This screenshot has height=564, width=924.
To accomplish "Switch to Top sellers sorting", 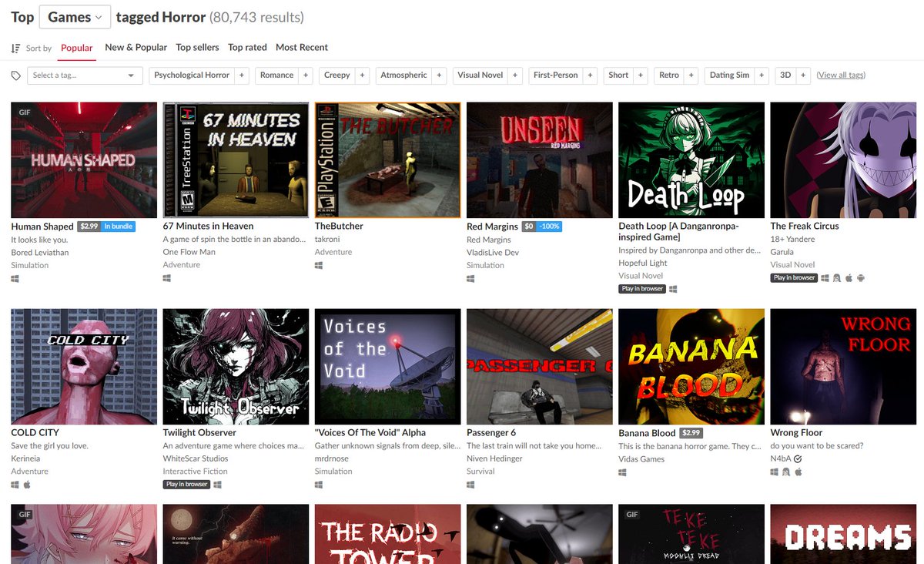I will click(197, 47).
